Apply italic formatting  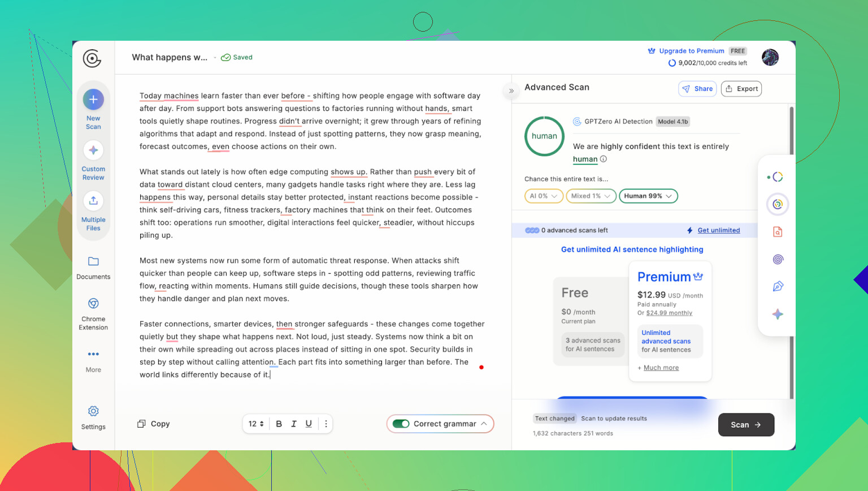294,424
